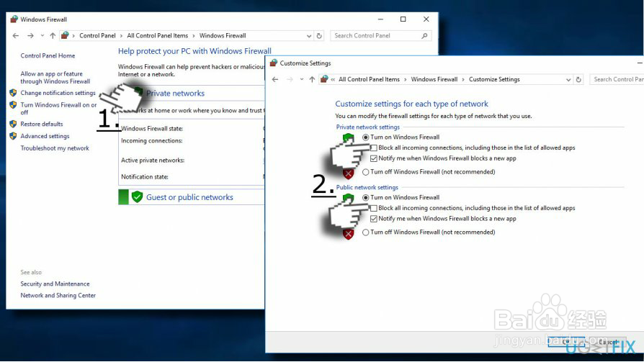Viewport: 644px width, 362px height.
Task: Go forward in Customize Settings window
Action: point(290,80)
